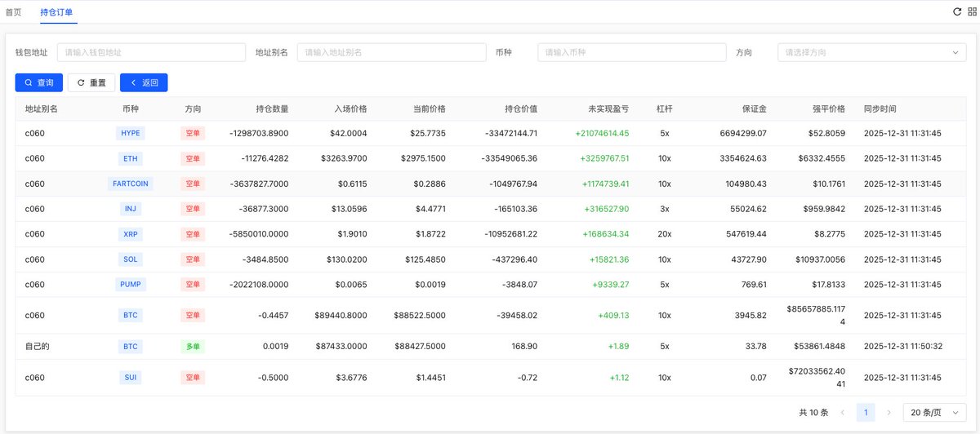Click the $85657885.1174 liquidation price cell
This screenshot has width=980, height=434.
(817, 316)
